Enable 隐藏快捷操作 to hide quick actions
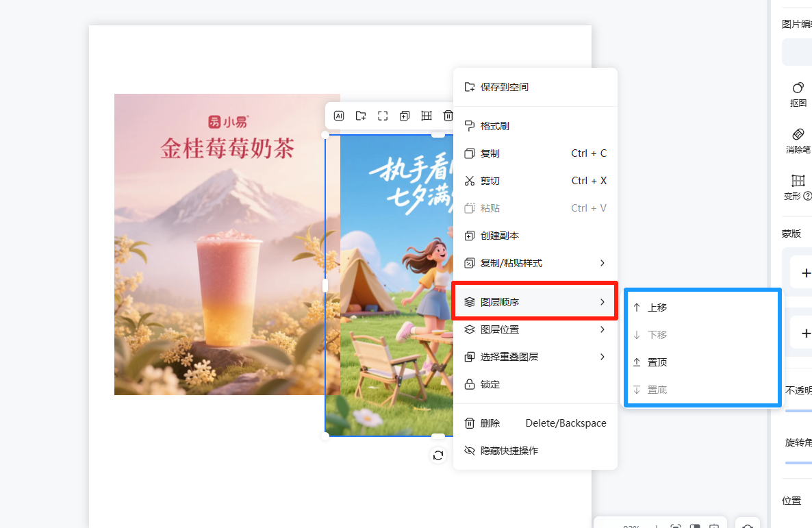 point(507,451)
